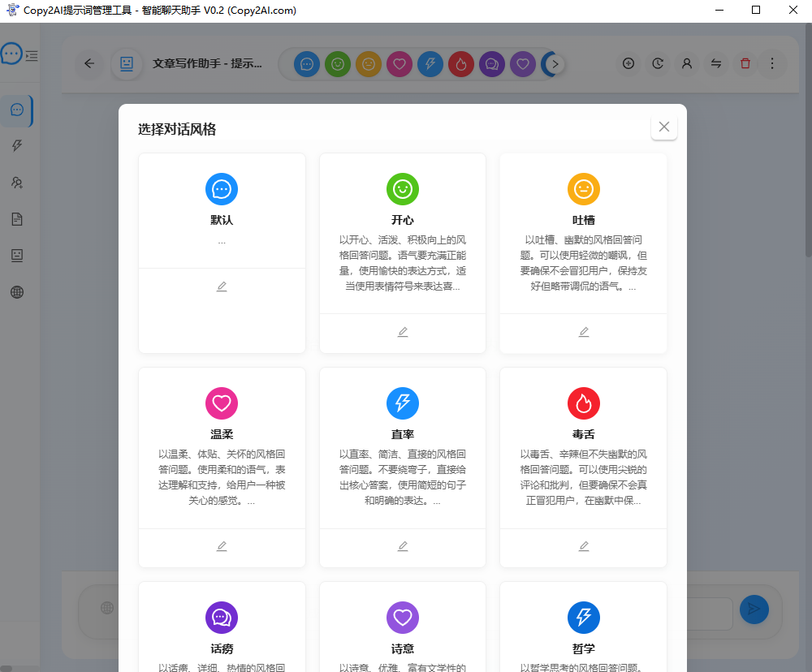Click the assistant avatar next to title
This screenshot has width=812, height=672.
coord(127,63)
